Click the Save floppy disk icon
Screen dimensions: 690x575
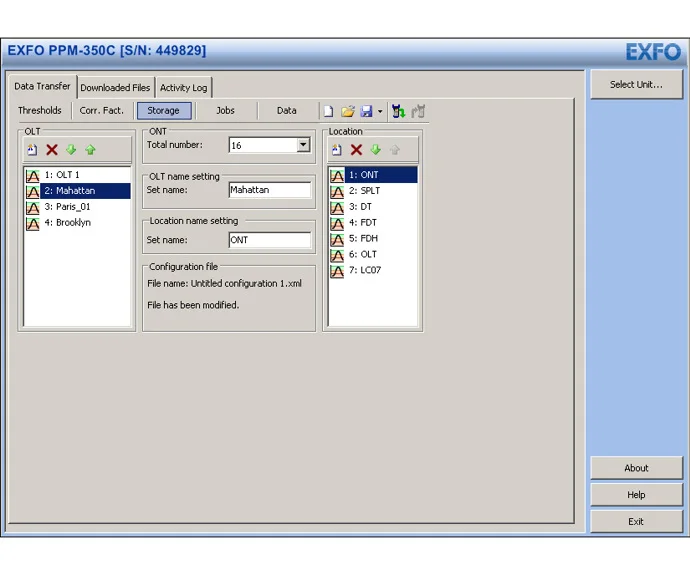pos(366,111)
